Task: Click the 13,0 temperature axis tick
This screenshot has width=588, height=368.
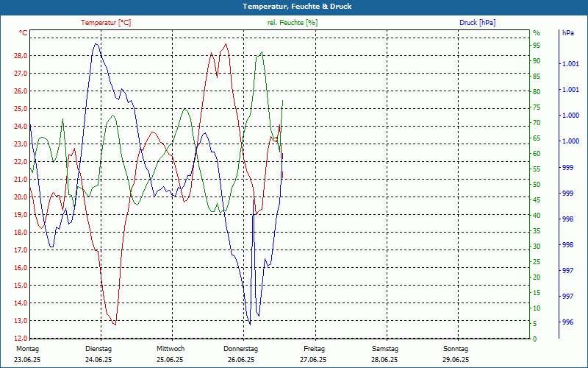Action: [x=21, y=320]
